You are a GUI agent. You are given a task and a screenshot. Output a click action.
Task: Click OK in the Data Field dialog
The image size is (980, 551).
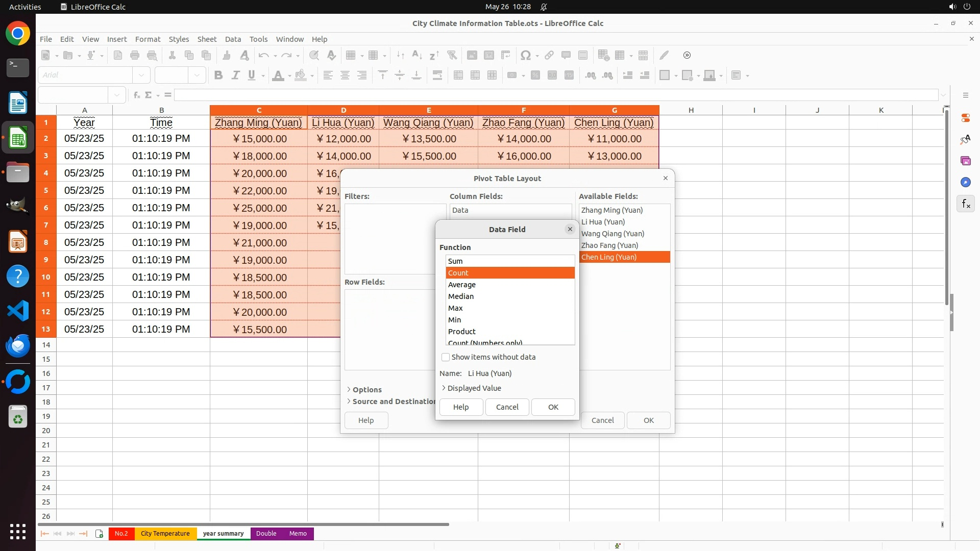click(x=553, y=407)
